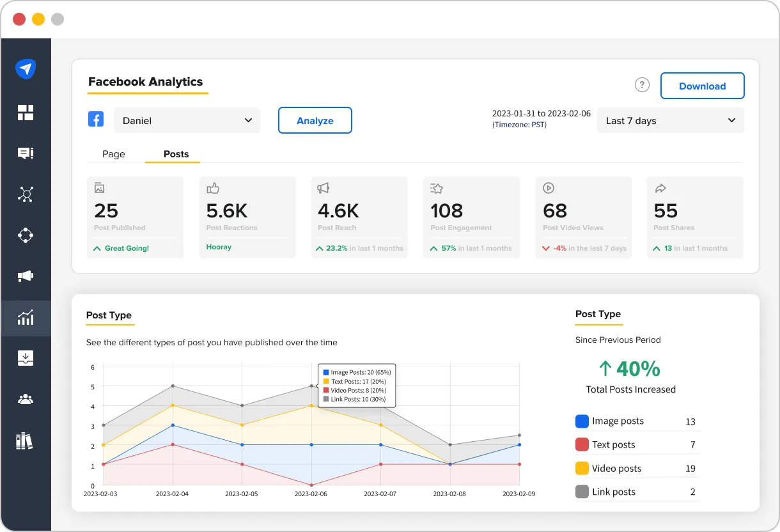Viewport: 780px width, 532px height.
Task: Open the dashboard grid icon in sidebar
Action: [26, 112]
